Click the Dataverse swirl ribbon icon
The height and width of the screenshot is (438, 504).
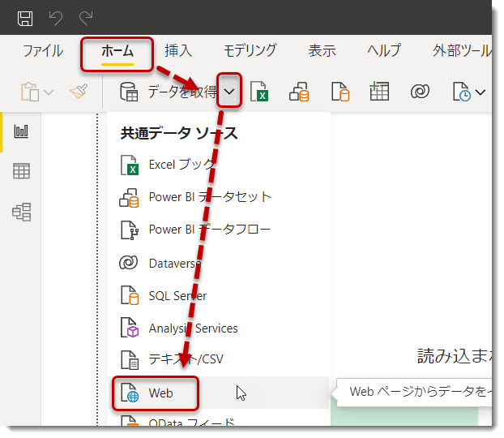[x=420, y=92]
